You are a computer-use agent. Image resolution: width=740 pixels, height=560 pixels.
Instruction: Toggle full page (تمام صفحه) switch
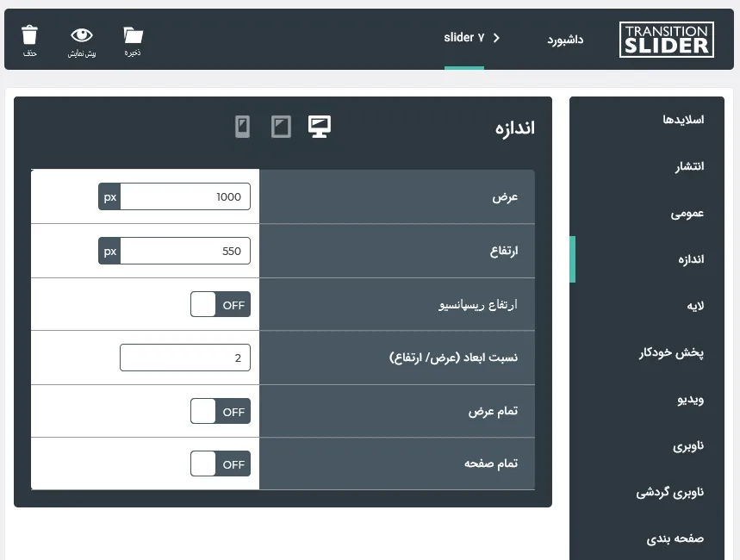tap(221, 464)
